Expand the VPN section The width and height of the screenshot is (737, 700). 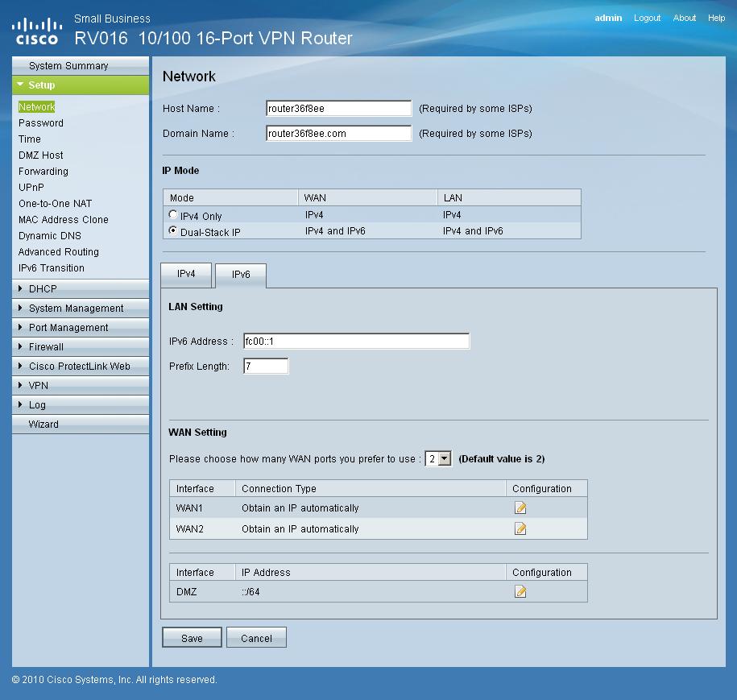(x=81, y=385)
